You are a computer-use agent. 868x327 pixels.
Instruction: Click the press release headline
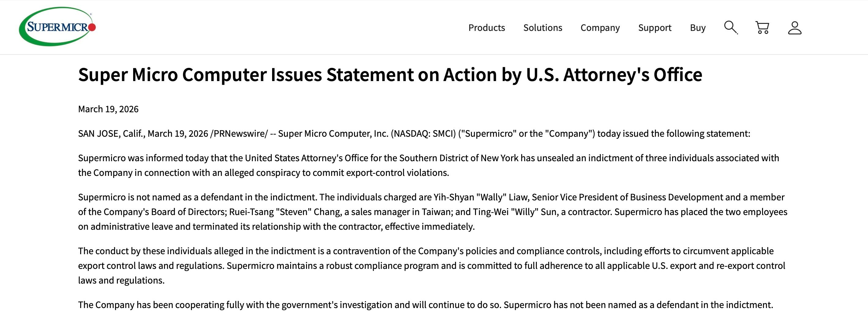(390, 75)
